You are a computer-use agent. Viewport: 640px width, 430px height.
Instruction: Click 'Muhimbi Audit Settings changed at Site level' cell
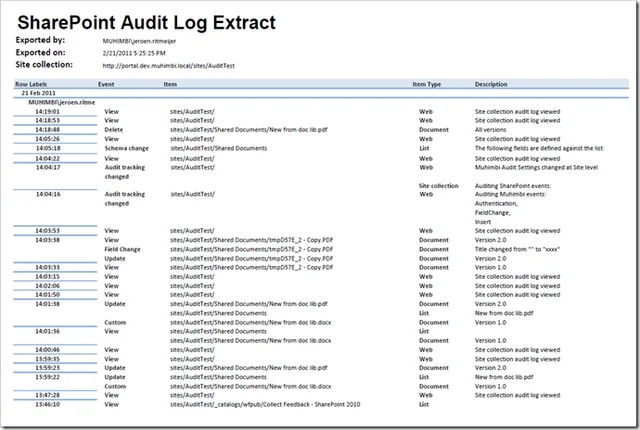click(x=536, y=168)
